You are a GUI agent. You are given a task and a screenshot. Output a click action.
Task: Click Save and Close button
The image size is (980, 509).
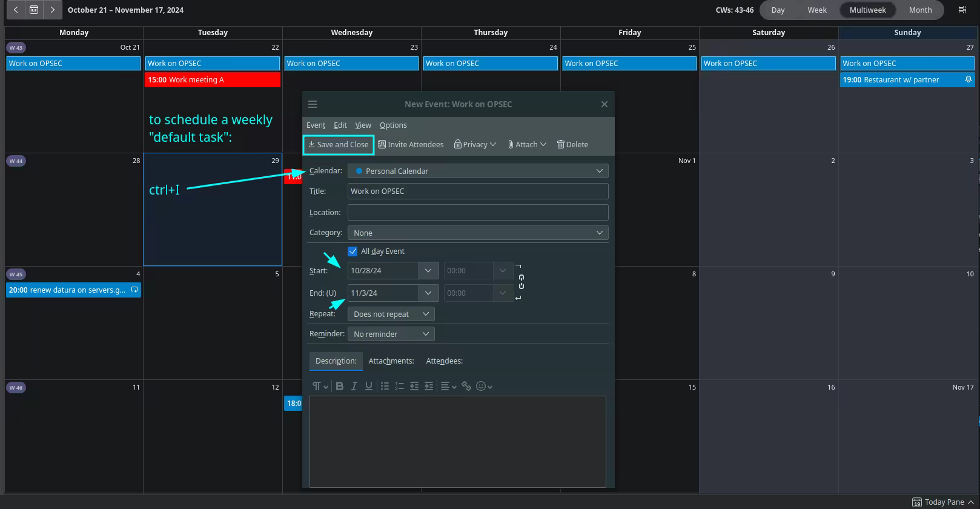point(339,144)
